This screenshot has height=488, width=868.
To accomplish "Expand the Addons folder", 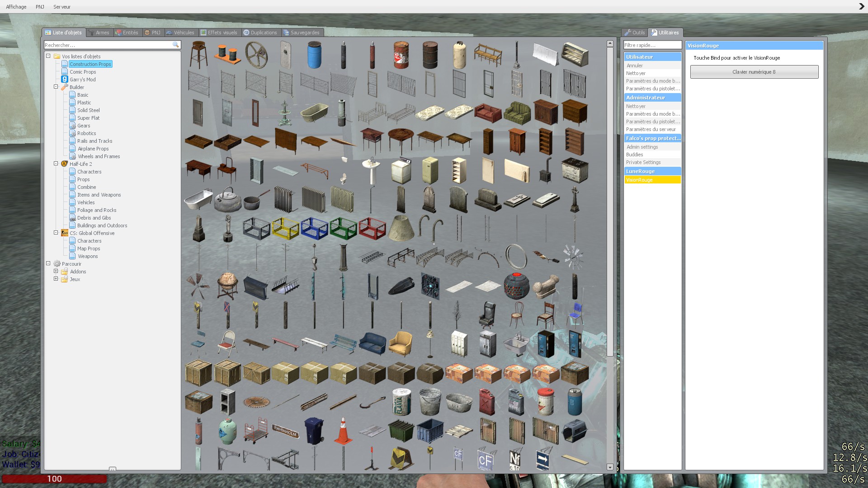I will click(56, 271).
